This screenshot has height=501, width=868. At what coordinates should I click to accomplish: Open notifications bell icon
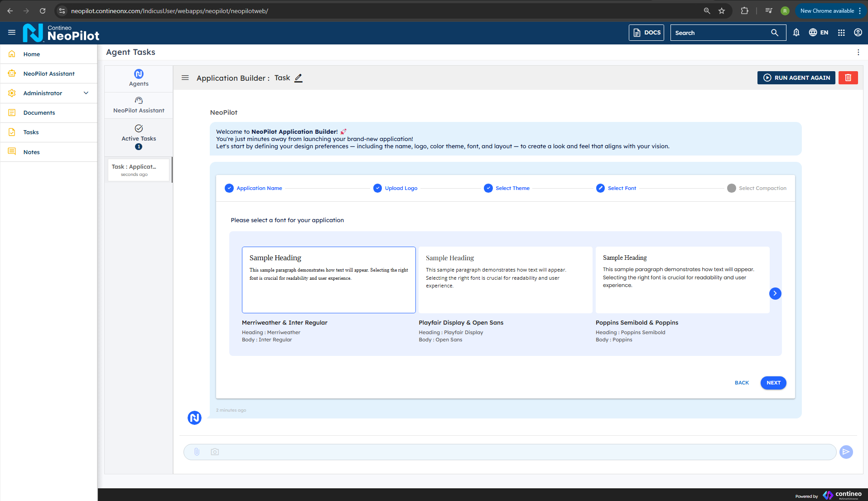pyautogui.click(x=796, y=33)
